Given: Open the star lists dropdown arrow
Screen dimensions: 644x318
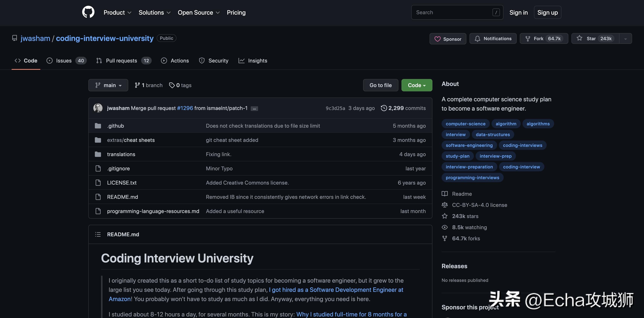Looking at the screenshot, I should 625,39.
